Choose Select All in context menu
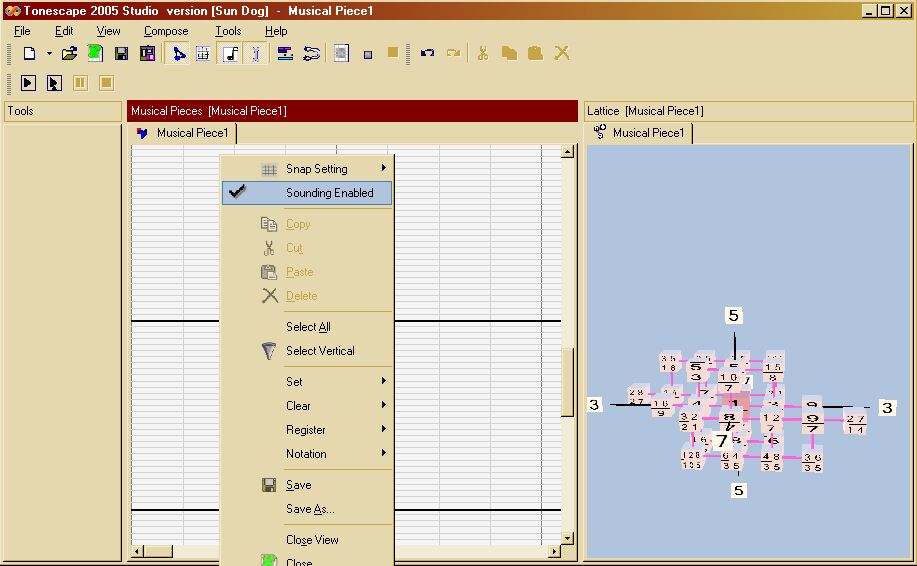This screenshot has height=566, width=917. coord(307,327)
